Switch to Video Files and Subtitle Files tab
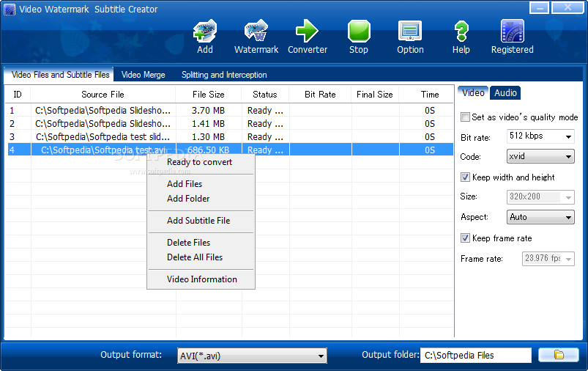Viewport: 588px width, 371px height. click(x=60, y=75)
